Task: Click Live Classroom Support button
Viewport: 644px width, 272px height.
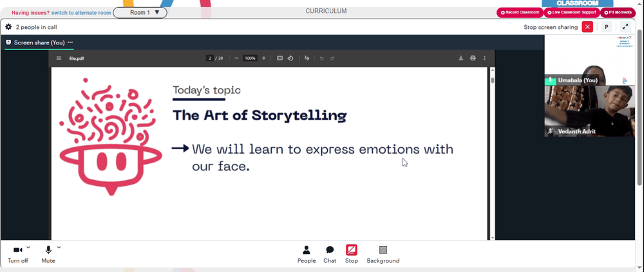Action: click(572, 12)
